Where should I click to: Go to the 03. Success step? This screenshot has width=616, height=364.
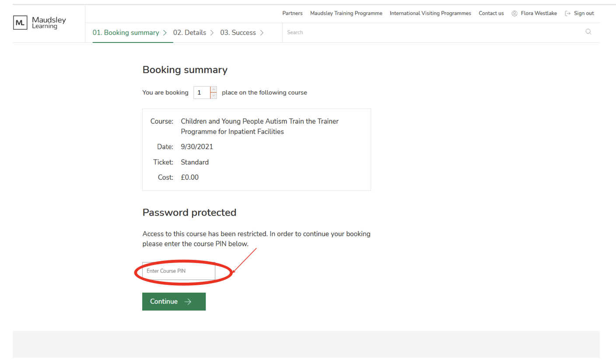[x=238, y=33]
